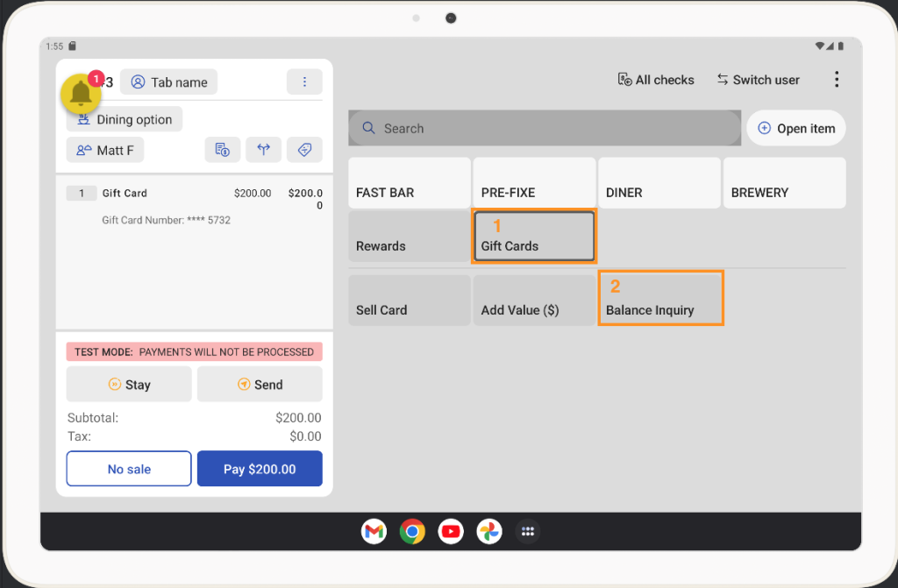Open the Dining option selector
This screenshot has height=588, width=898.
coord(125,120)
